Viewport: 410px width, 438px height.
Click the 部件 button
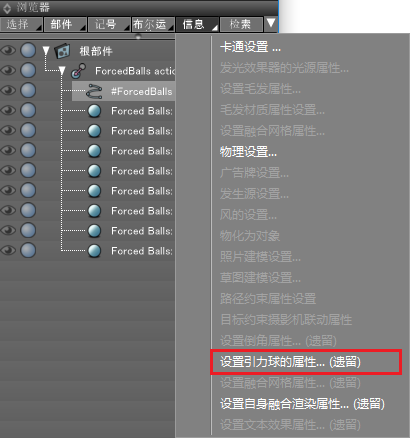[x=65, y=24]
